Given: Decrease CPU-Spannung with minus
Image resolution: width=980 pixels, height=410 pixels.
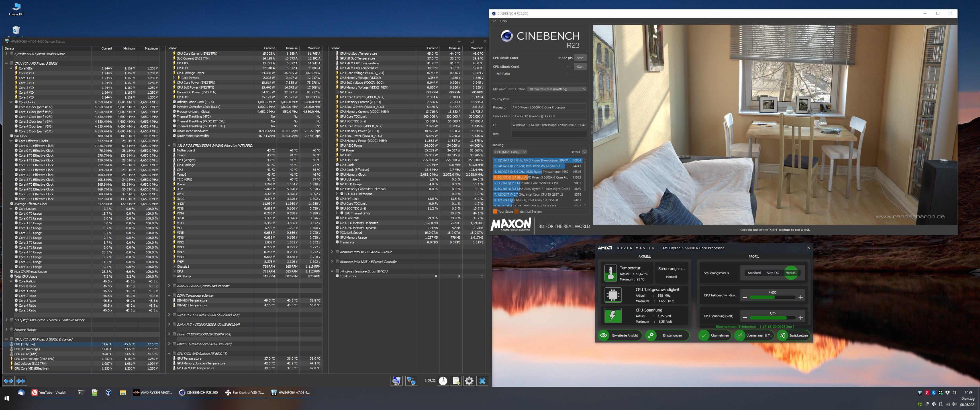Looking at the screenshot, I should coord(744,318).
